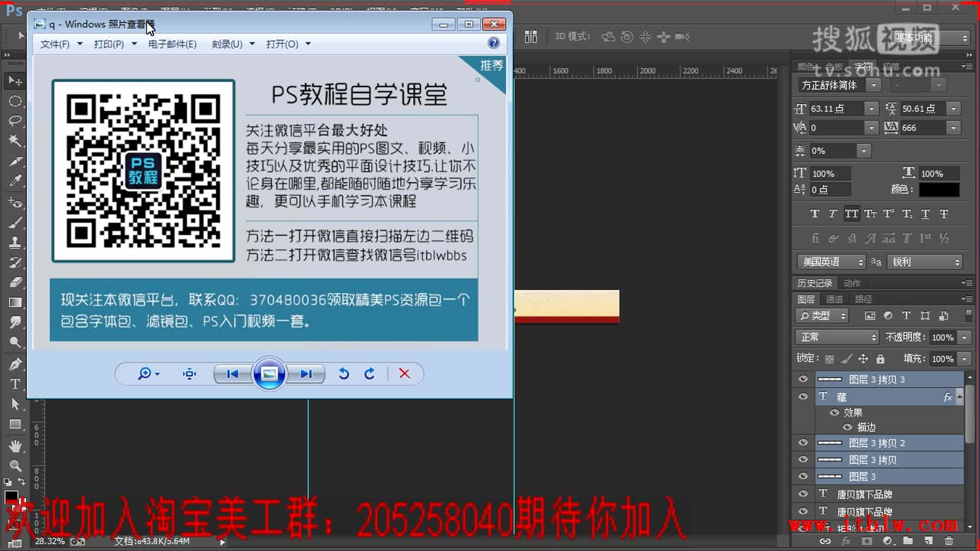Open font family dropdown 方正舒体简体
The image size is (980, 551).
[x=874, y=85]
